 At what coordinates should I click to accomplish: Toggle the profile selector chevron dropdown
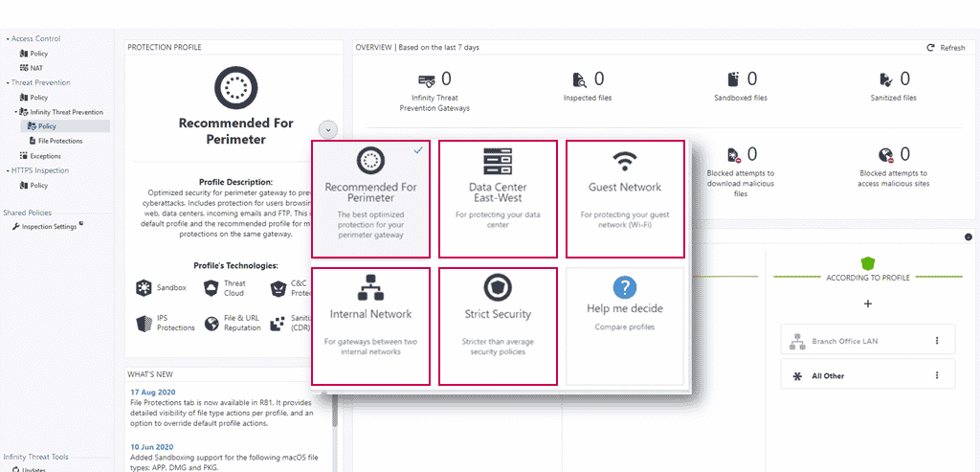tap(328, 130)
